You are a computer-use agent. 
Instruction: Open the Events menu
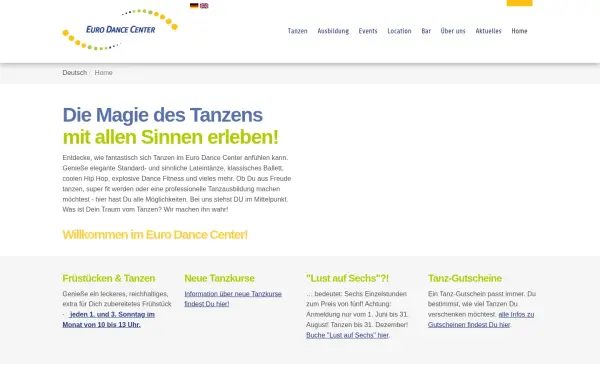(368, 31)
